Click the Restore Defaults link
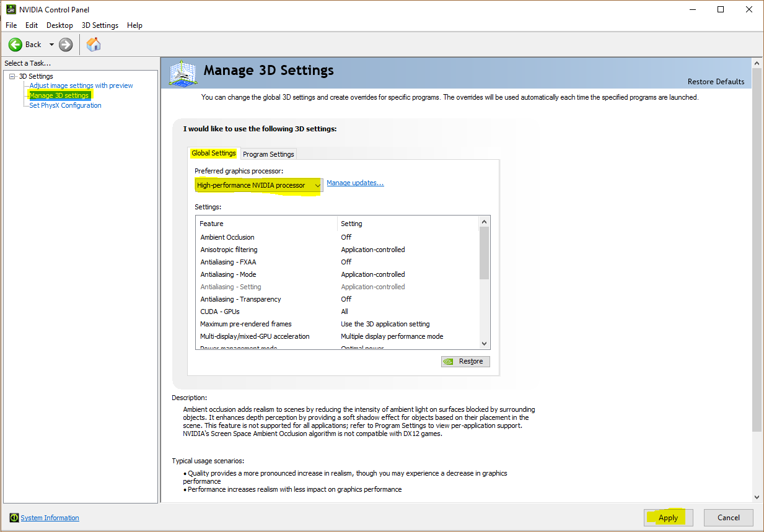 716,81
